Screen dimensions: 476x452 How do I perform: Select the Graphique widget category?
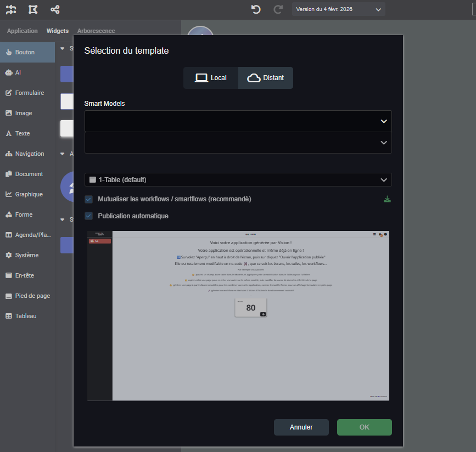click(27, 194)
